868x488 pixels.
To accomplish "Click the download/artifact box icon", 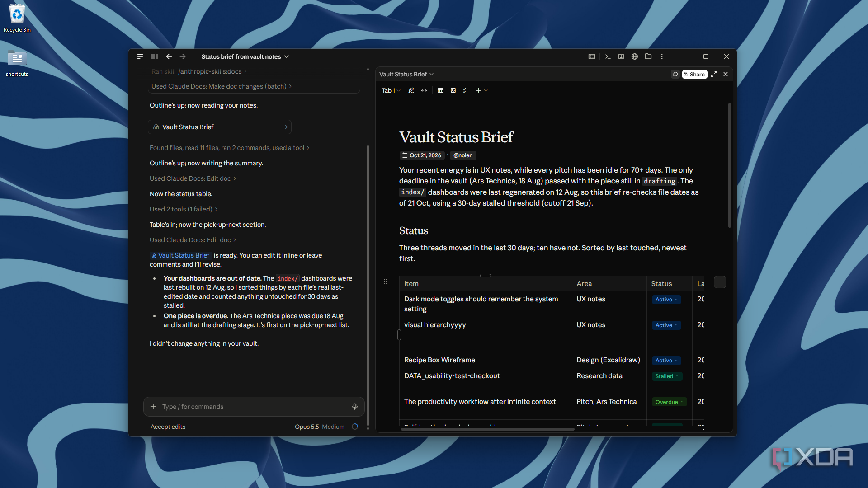I will tap(621, 56).
